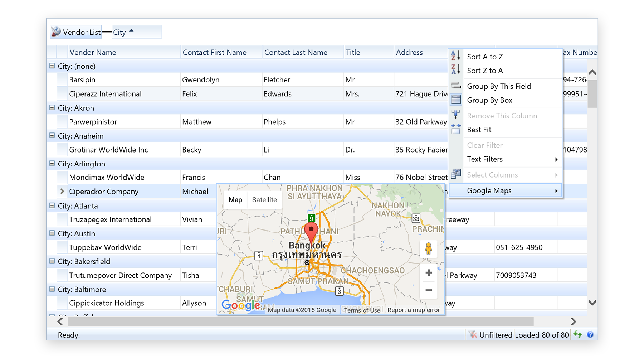This screenshot has width=644, height=358.
Task: Zoom in on the map
Action: coord(429,273)
